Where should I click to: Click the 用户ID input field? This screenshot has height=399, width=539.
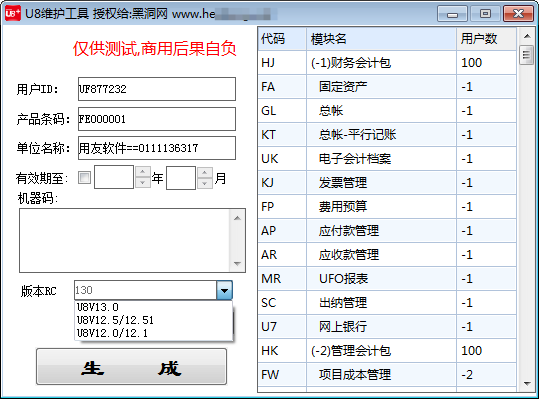[157, 89]
